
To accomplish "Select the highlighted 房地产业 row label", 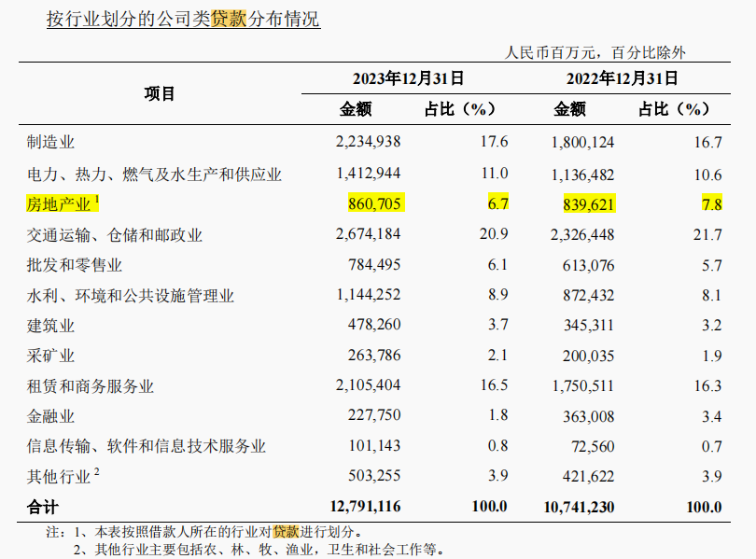I will point(60,204).
